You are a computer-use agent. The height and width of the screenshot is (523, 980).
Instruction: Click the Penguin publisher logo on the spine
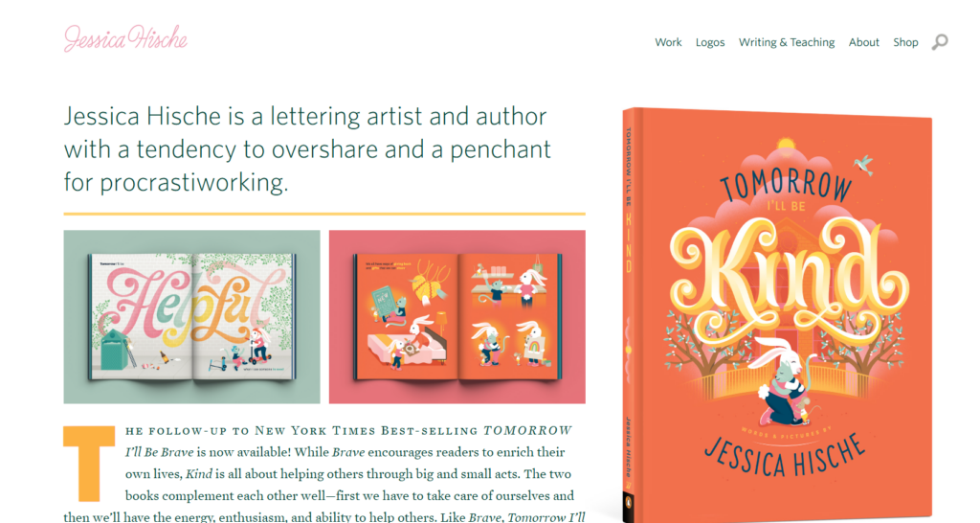[x=630, y=502]
